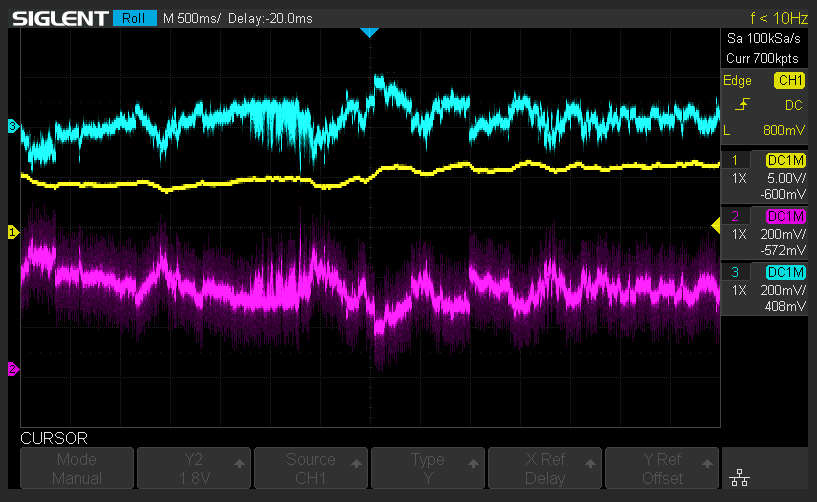Click the CH1 trigger source badge
The height and width of the screenshot is (502, 817).
click(x=790, y=80)
